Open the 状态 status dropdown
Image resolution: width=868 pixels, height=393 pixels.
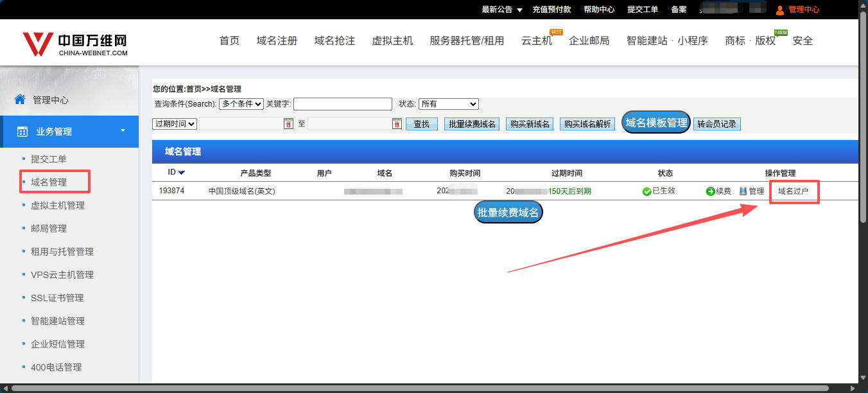448,104
